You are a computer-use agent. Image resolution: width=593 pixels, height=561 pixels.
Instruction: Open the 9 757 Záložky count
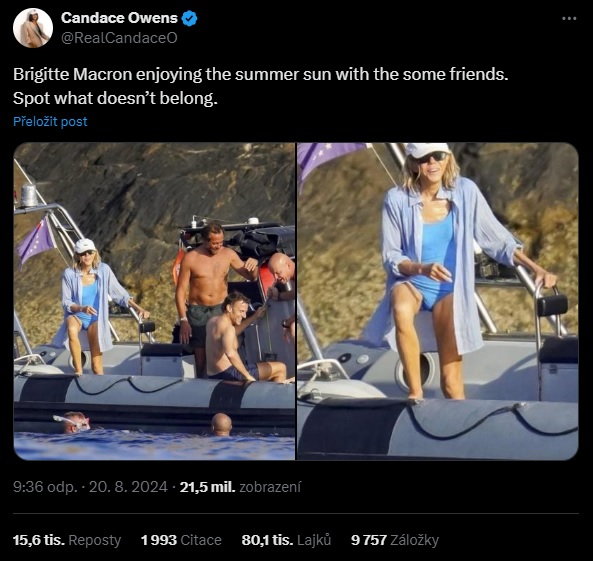[x=395, y=540]
